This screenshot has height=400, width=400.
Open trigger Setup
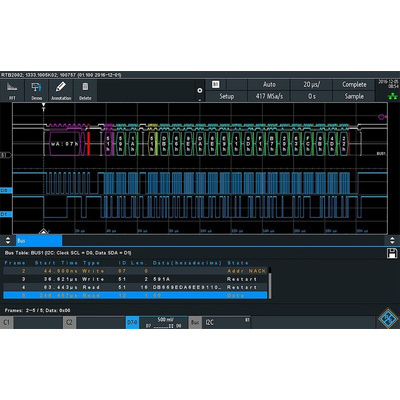click(x=226, y=96)
